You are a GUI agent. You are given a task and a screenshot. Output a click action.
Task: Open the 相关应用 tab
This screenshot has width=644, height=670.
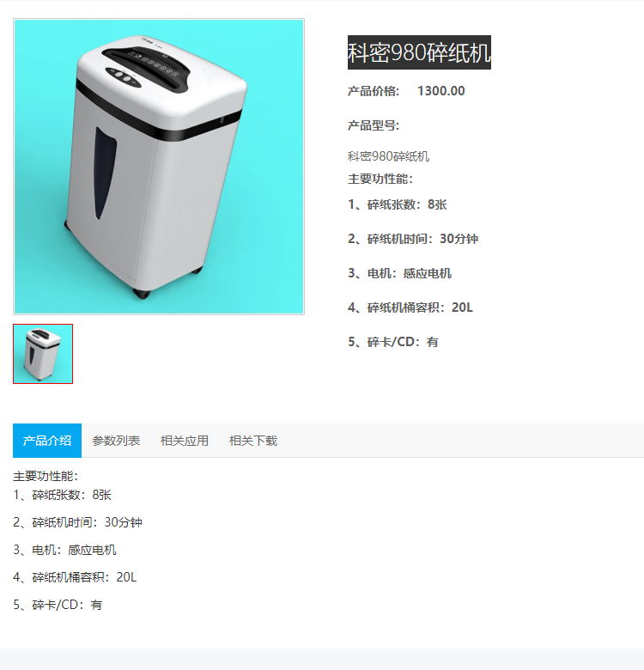185,441
